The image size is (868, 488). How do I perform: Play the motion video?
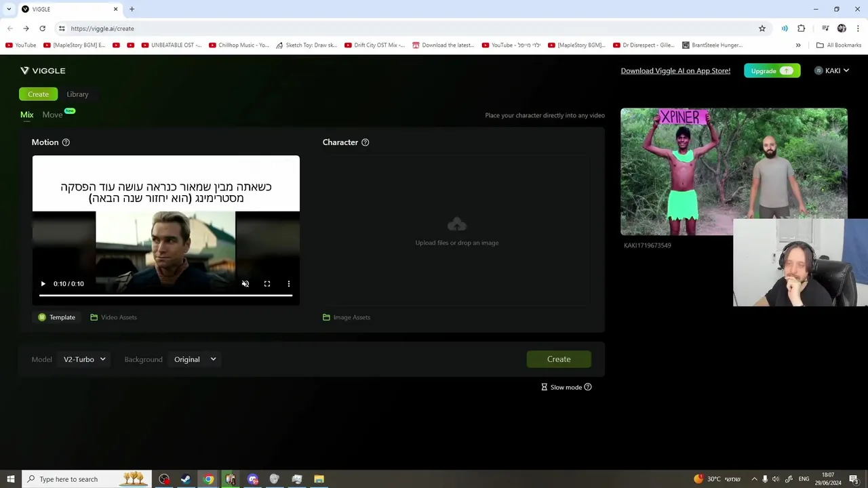(x=43, y=284)
